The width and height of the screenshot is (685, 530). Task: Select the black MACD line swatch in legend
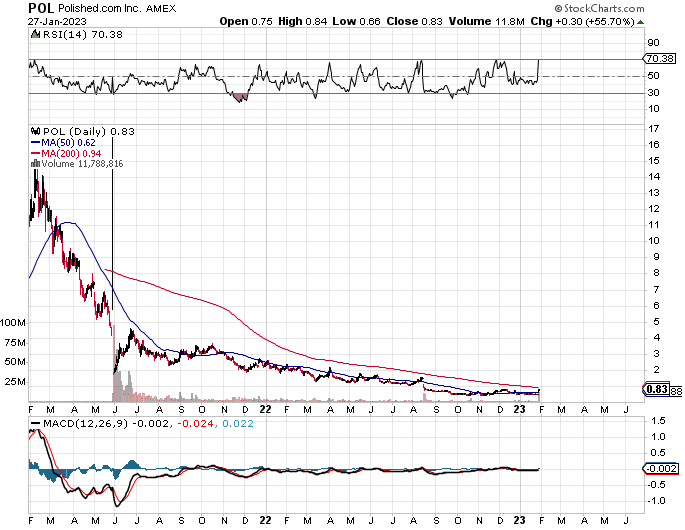click(x=35, y=424)
